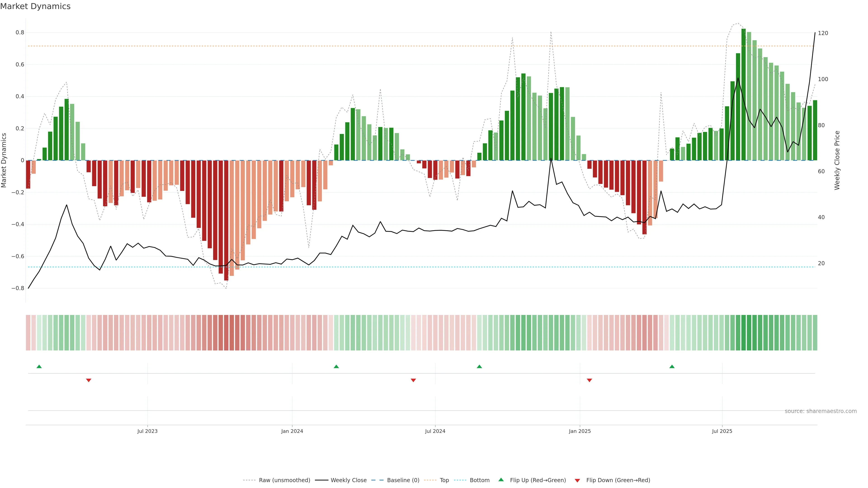Click the last heat-strip cell on the right
The image size is (868, 488).
pyautogui.click(x=815, y=333)
